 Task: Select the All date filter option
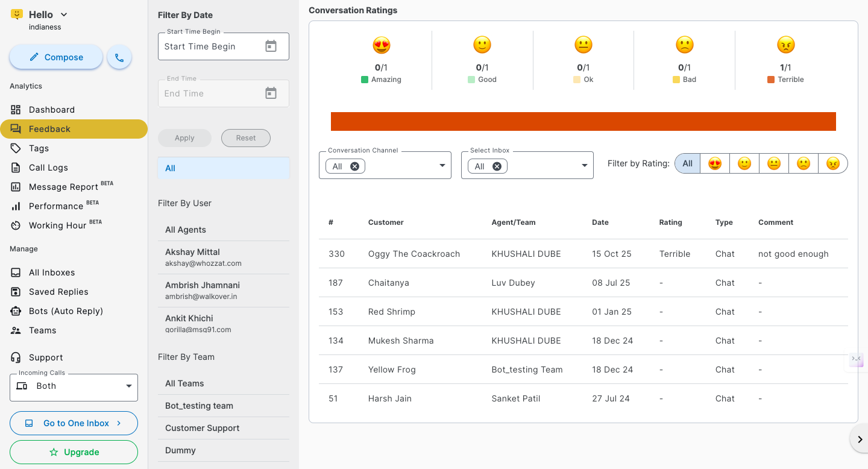pyautogui.click(x=224, y=168)
